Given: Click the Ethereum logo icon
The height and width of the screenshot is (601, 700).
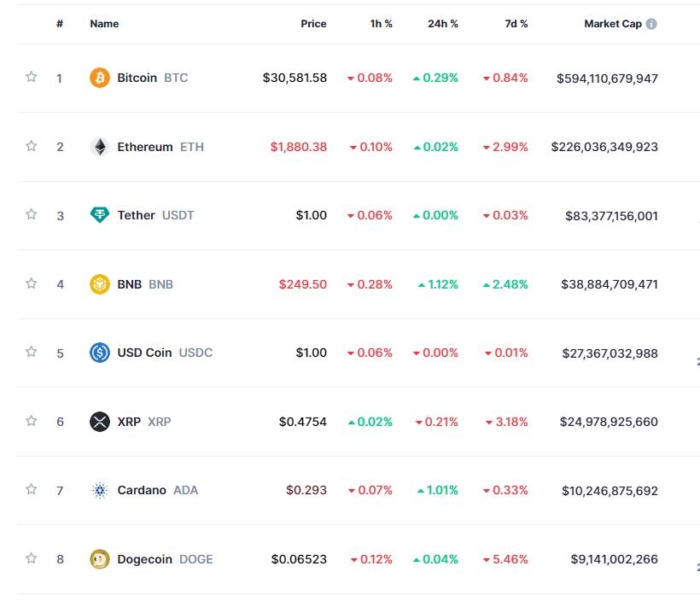Looking at the screenshot, I should (100, 147).
